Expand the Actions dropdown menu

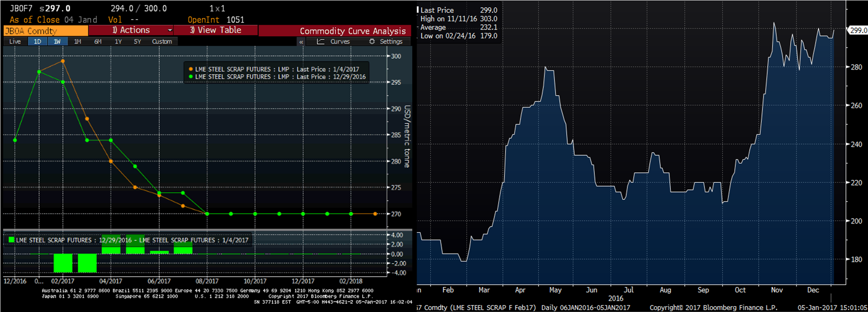pyautogui.click(x=170, y=30)
